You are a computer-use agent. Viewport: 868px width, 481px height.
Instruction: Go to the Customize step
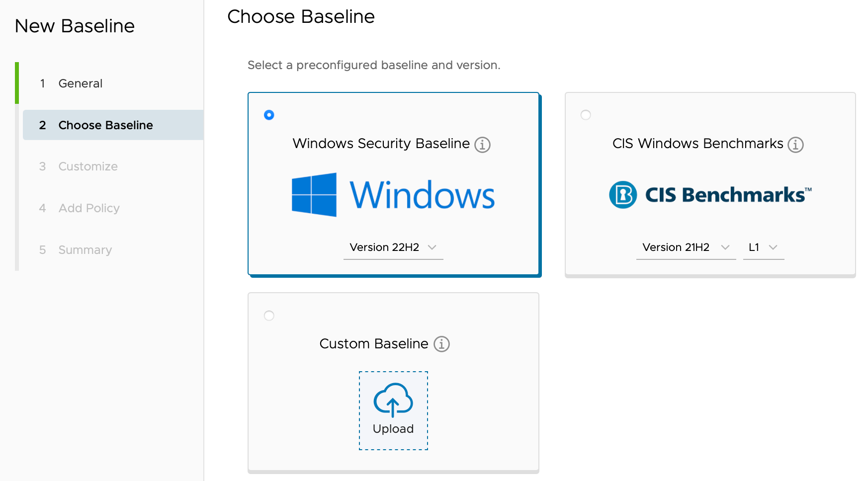click(x=88, y=166)
